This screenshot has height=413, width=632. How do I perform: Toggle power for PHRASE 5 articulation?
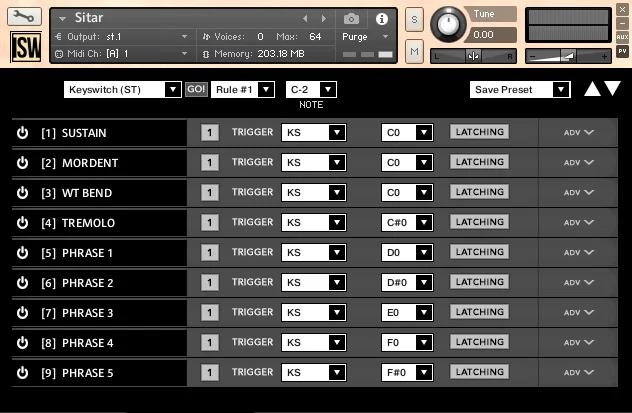(23, 373)
